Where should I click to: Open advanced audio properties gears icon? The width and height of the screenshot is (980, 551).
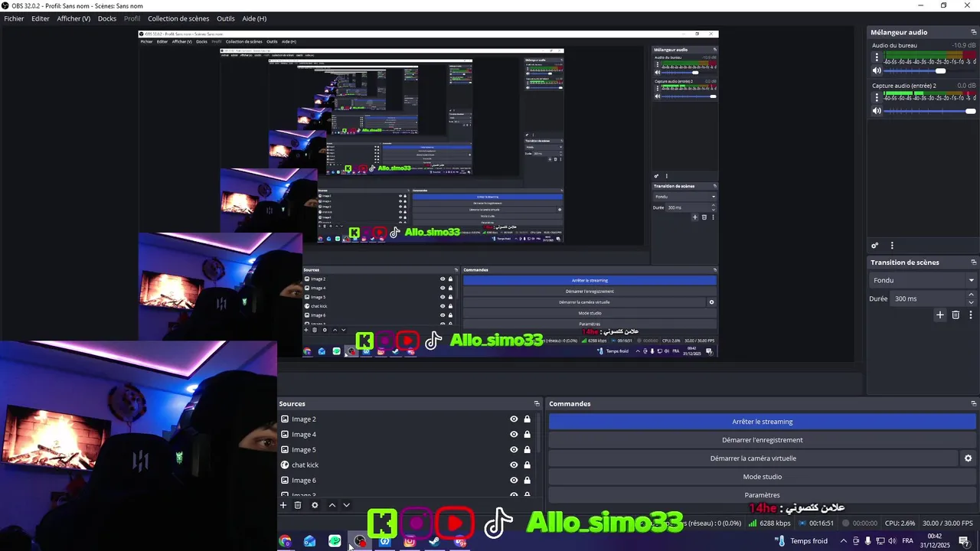[875, 246]
